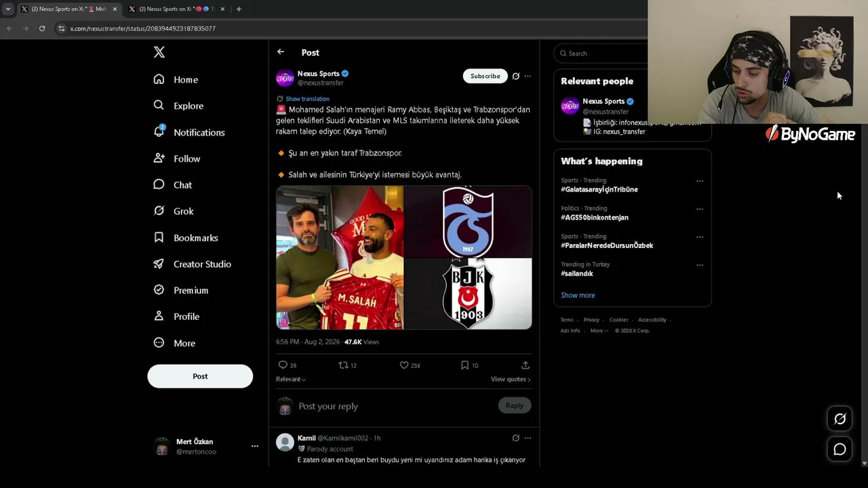Open options for #GalatasaraylıİçinTribüne trend
This screenshot has width=868, height=488.
[x=700, y=181]
